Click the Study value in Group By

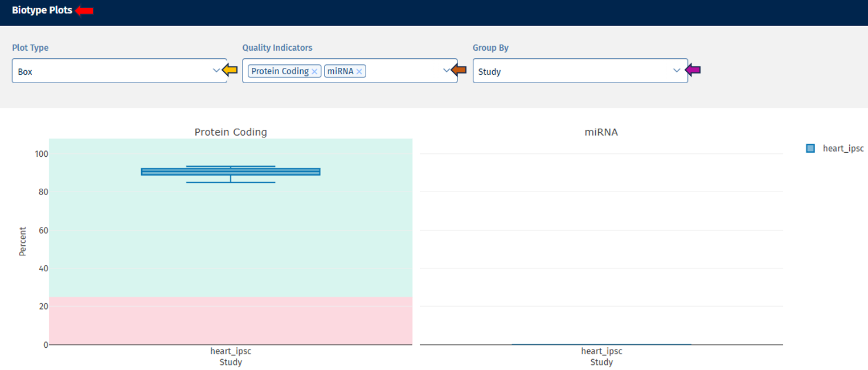(489, 72)
